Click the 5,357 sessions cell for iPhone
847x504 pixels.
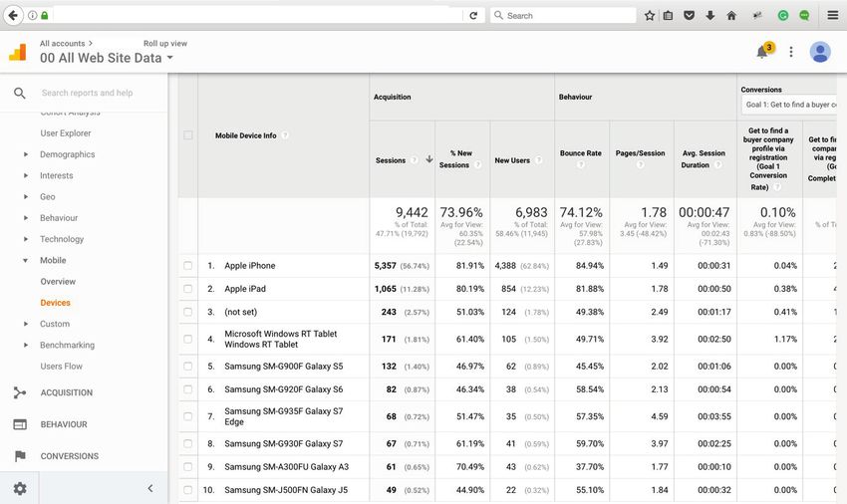(386, 266)
